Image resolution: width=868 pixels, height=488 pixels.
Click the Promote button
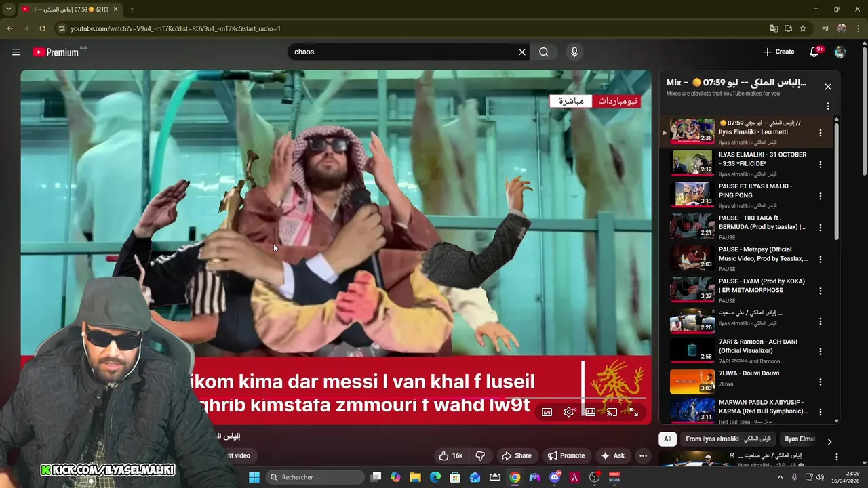(566, 455)
